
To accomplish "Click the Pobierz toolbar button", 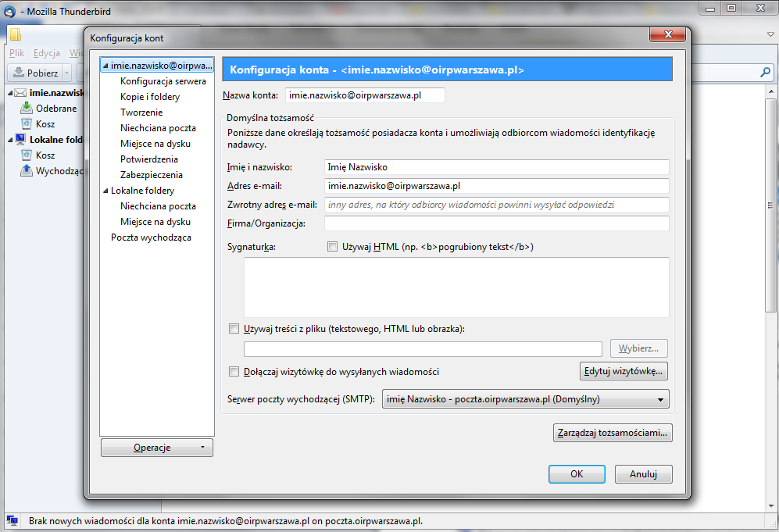I will [36, 73].
